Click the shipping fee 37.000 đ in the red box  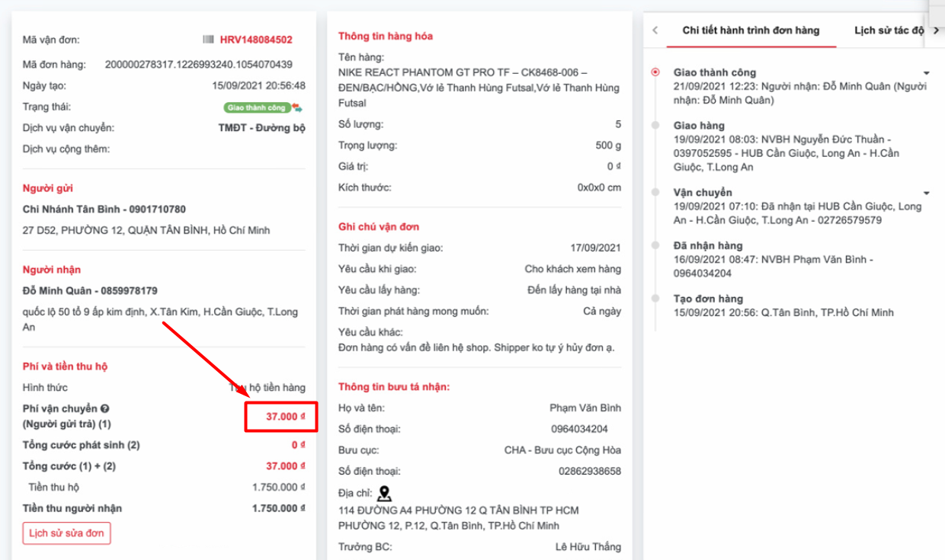(286, 417)
